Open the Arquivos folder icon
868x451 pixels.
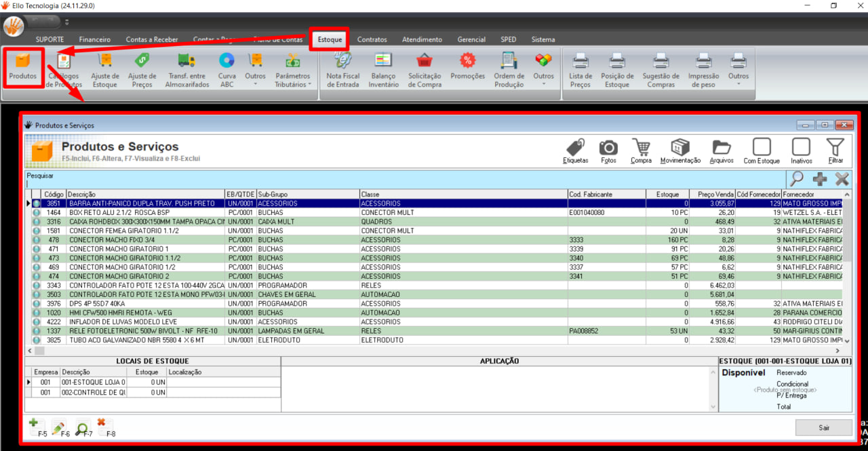tap(722, 151)
